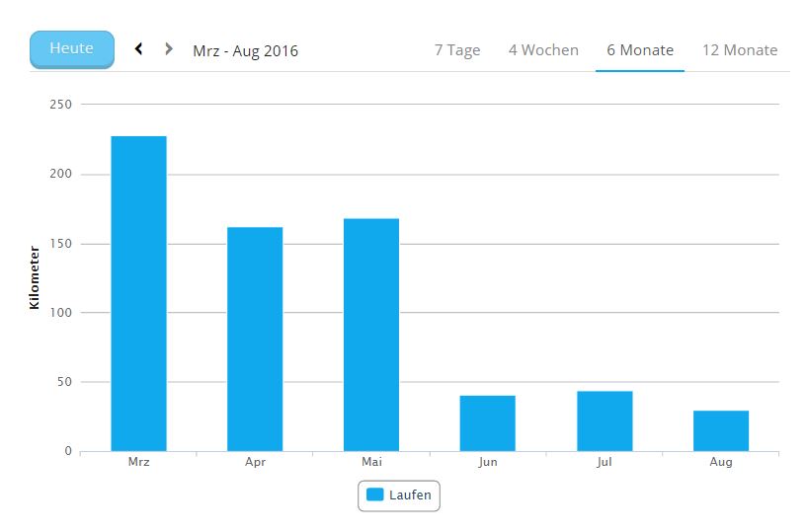The image size is (808, 532).
Task: Click the blue color swatch in legend
Action: tap(375, 495)
